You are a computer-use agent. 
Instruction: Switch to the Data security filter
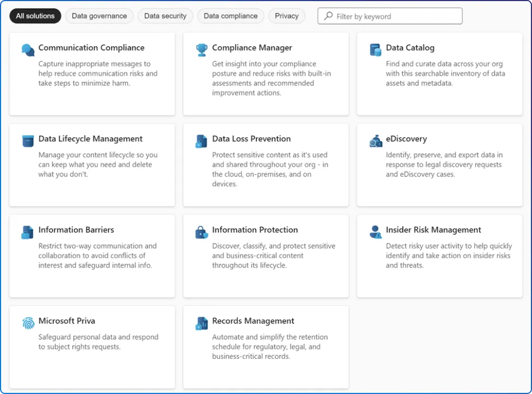[165, 16]
